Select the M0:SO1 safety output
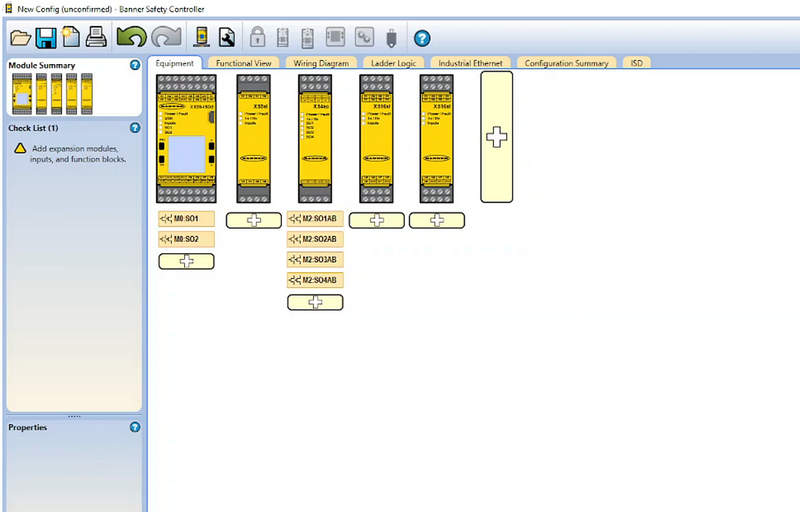Screen dimensions: 800x512 [186, 218]
